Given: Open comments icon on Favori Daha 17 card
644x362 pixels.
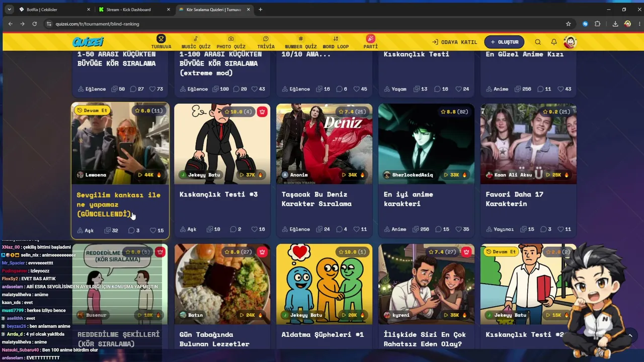Looking at the screenshot, I should (543, 229).
